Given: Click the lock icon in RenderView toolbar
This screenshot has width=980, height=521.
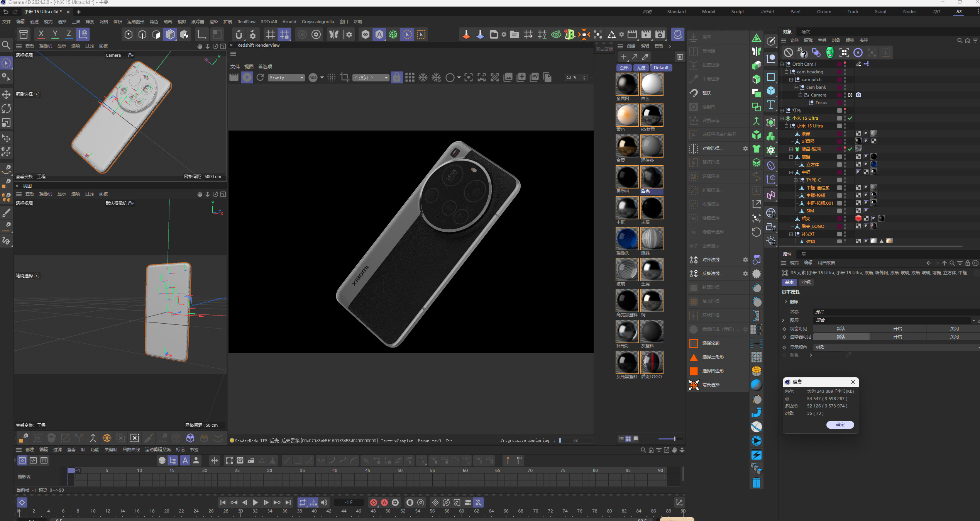Looking at the screenshot, I should (397, 78).
